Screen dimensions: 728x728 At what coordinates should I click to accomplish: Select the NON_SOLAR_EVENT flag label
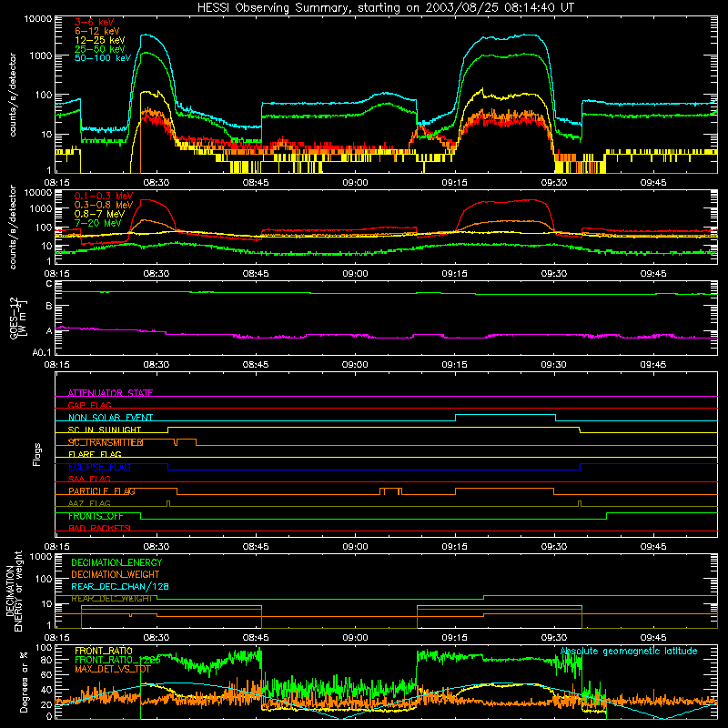tap(110, 418)
